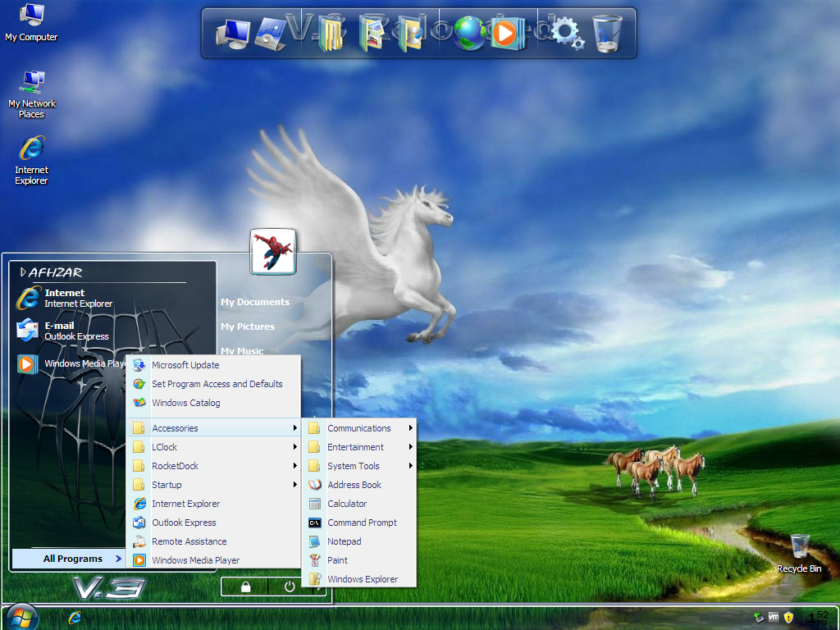Image resolution: width=840 pixels, height=630 pixels.
Task: Select My Computer desktop icon
Action: pos(31,22)
